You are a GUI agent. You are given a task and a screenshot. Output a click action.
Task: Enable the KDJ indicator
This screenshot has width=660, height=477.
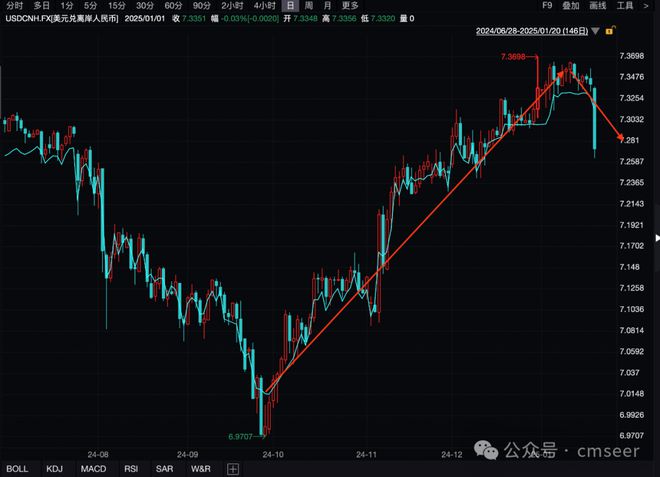(x=54, y=469)
